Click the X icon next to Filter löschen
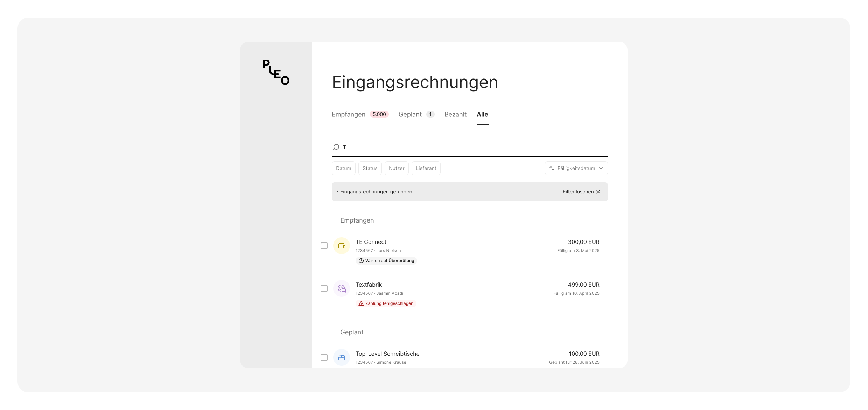 [x=598, y=192]
